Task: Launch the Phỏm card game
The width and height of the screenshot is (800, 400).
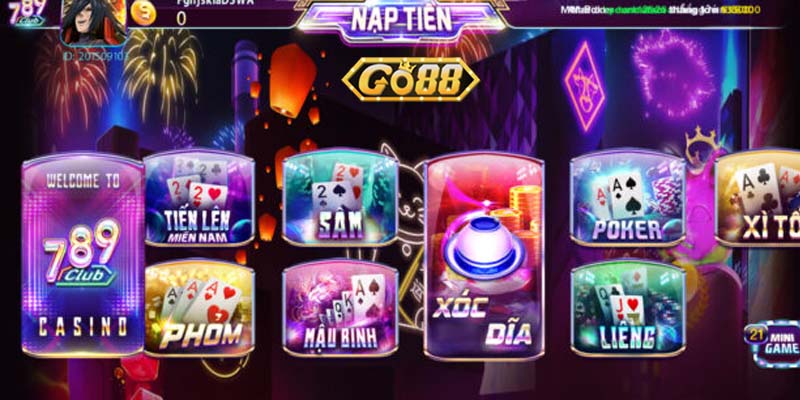Action: click(199, 308)
